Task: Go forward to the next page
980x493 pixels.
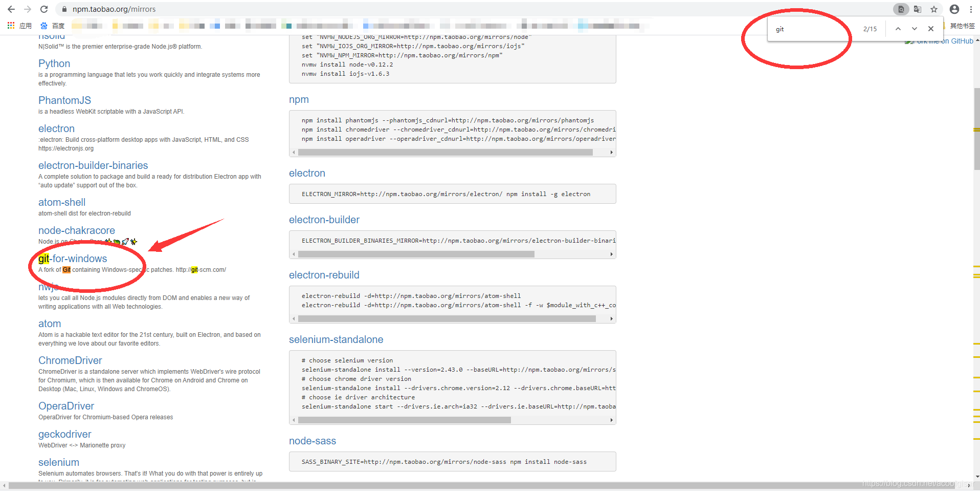Action: pyautogui.click(x=28, y=9)
